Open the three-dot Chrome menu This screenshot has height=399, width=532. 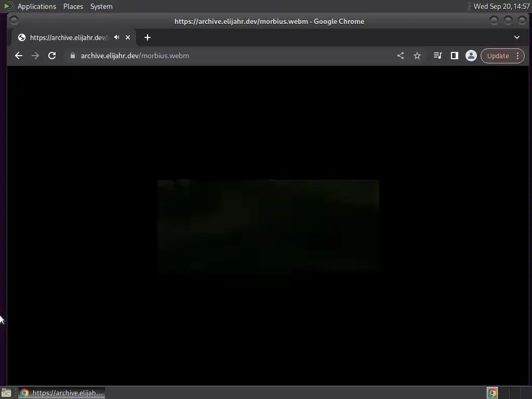click(x=518, y=56)
